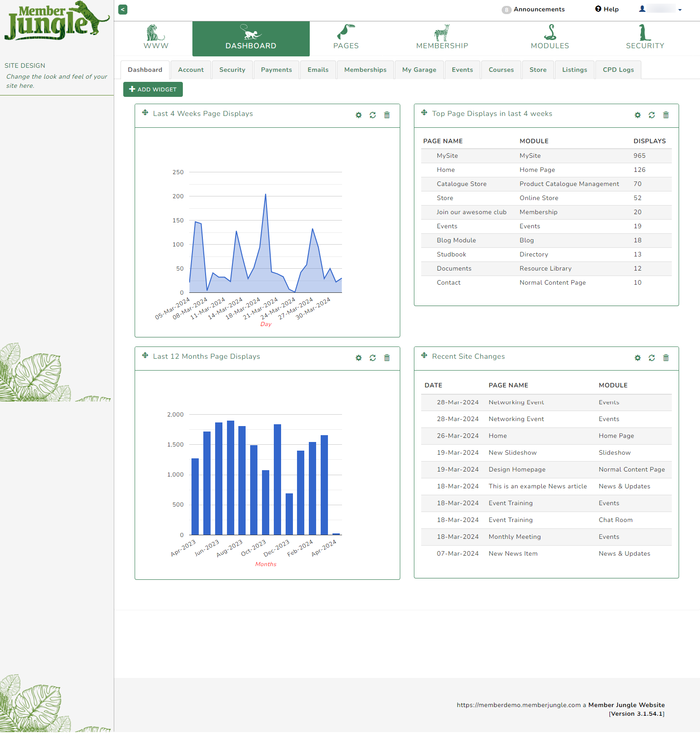700x733 pixels.
Task: Expand the user account dropdown
Action: tap(661, 9)
